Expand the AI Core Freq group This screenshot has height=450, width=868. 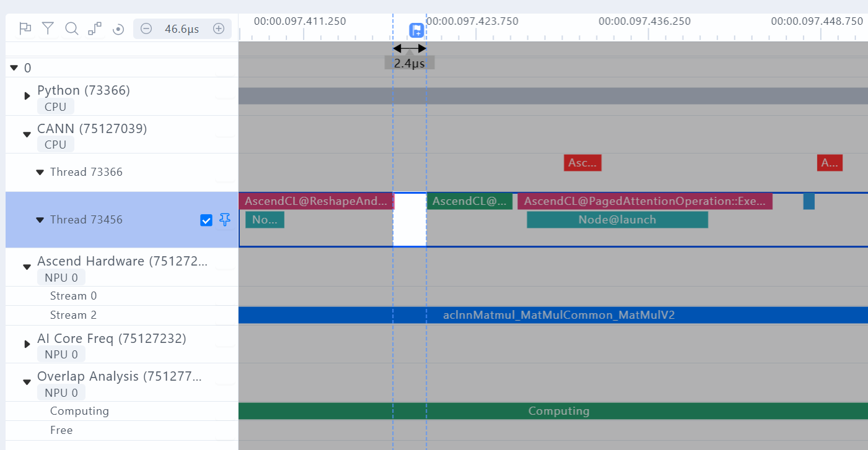(27, 344)
